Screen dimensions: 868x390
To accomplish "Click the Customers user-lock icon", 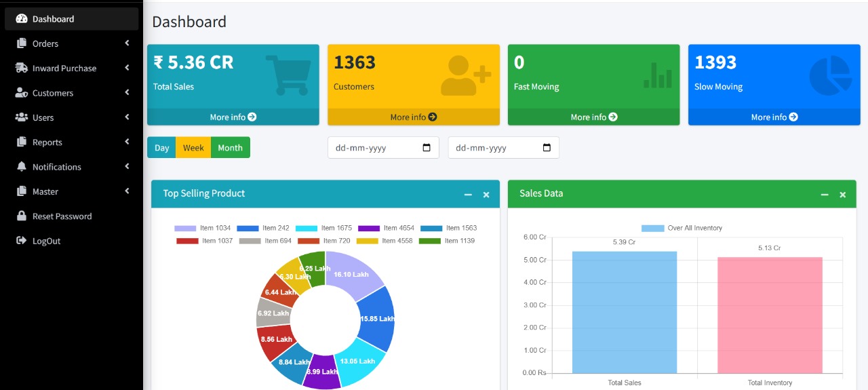I will tap(22, 93).
